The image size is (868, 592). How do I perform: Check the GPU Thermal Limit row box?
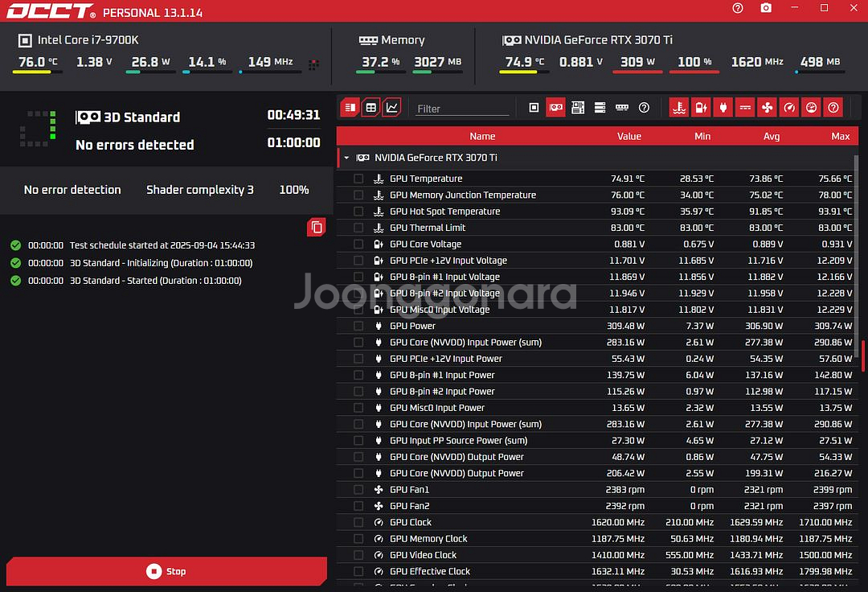click(358, 228)
